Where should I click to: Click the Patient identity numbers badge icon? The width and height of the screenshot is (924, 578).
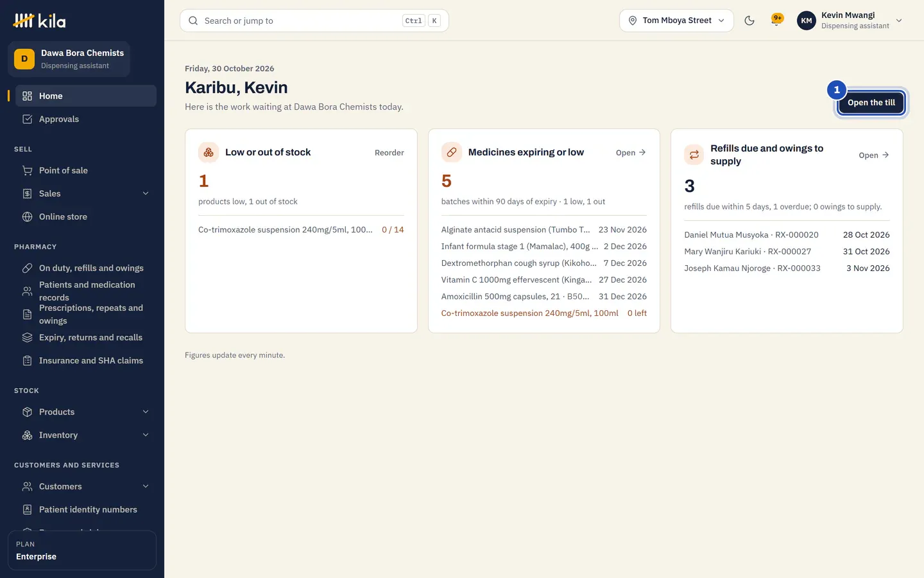click(27, 509)
